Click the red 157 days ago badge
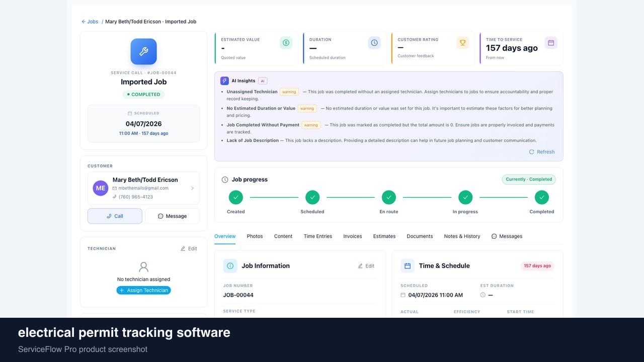 pos(537,266)
